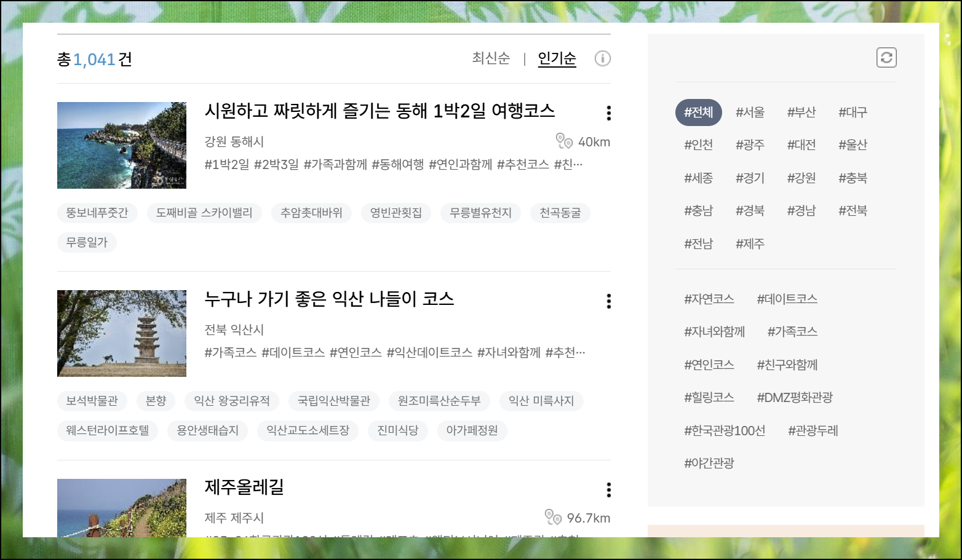The width and height of the screenshot is (962, 560).
Task: Click the 영빈관횟집 place chip
Action: (396, 213)
